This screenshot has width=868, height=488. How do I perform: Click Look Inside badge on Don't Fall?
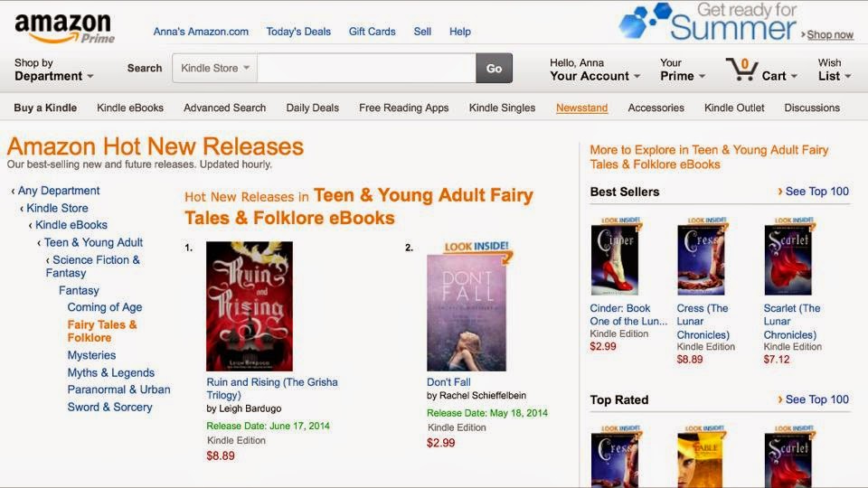476,248
